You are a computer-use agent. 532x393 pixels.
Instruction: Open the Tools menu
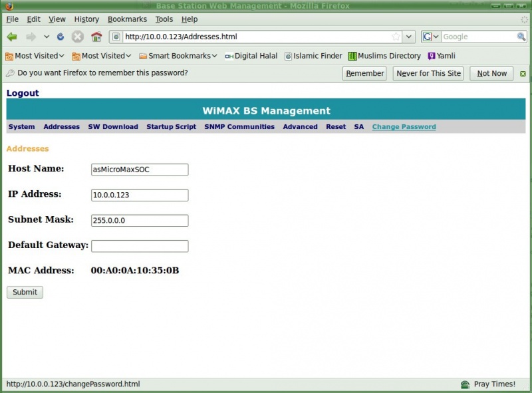coord(164,19)
